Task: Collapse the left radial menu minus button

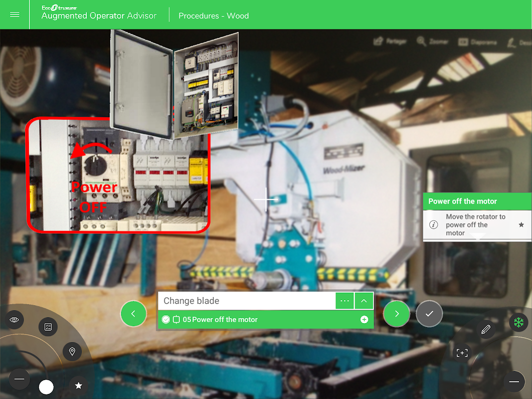Action: coord(19,379)
